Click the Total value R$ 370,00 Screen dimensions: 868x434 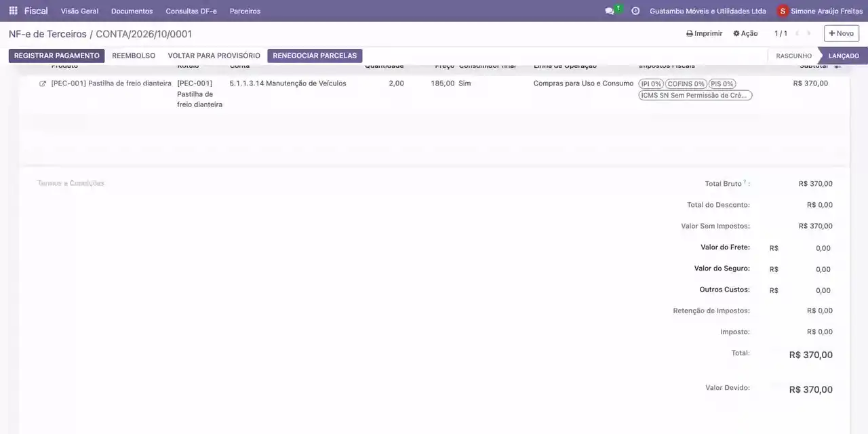pos(811,355)
